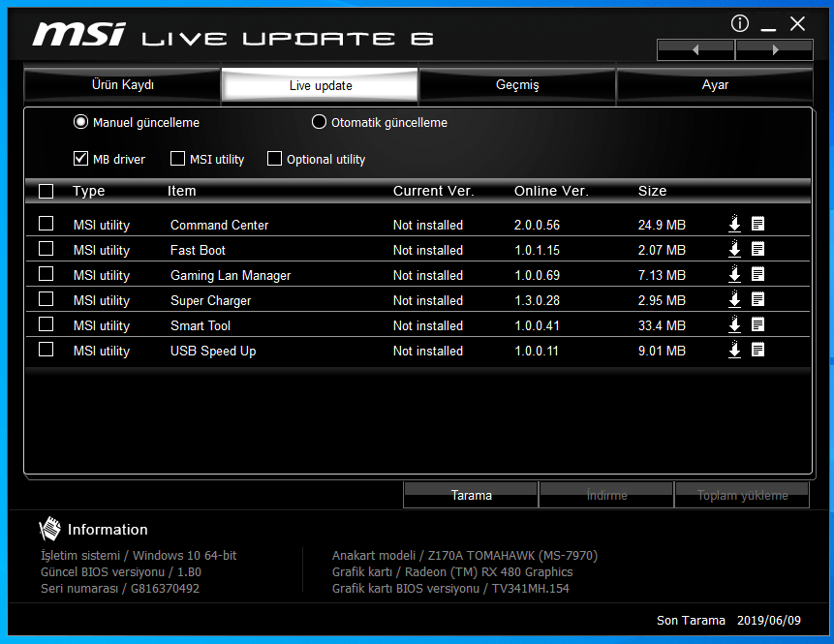The image size is (834, 644).
Task: Select the Super Charger item name
Action: [x=210, y=300]
